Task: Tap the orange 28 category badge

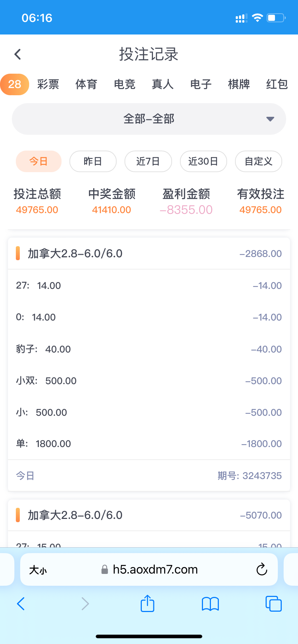Action: coord(15,84)
